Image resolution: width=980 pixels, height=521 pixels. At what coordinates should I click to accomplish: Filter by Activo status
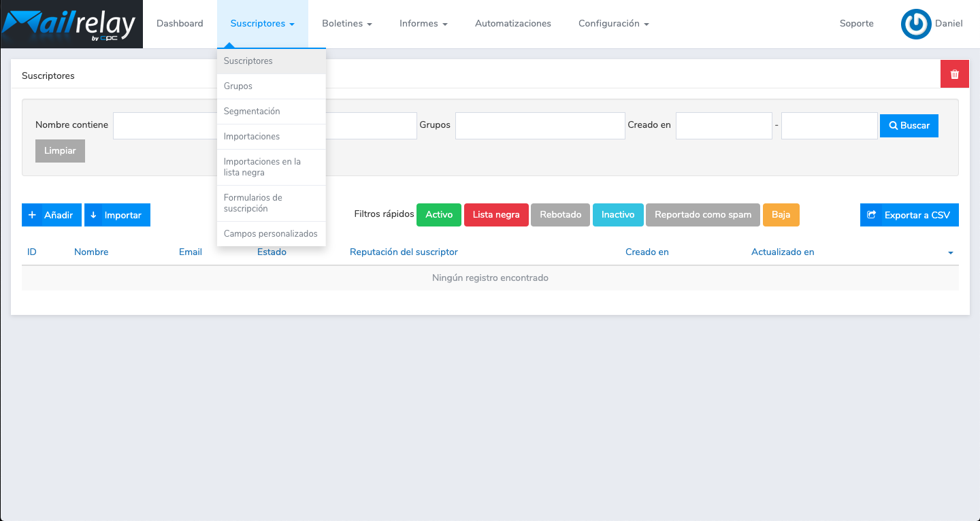click(439, 215)
